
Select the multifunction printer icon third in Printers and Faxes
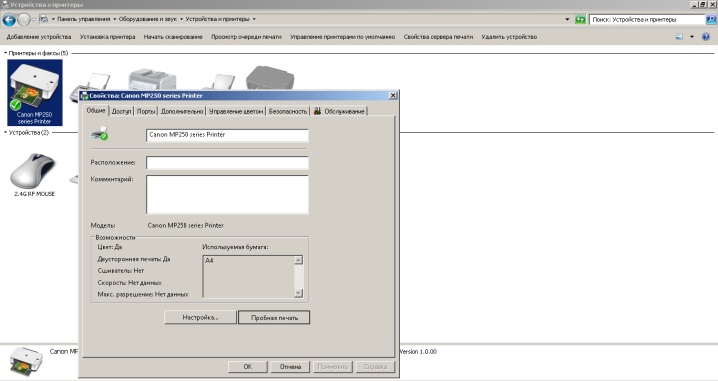[x=152, y=79]
